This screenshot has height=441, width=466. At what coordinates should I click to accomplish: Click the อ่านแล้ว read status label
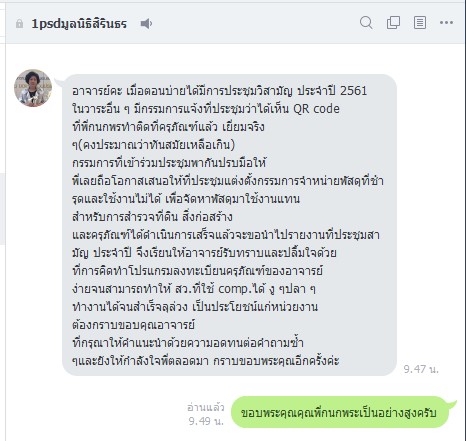pos(206,407)
